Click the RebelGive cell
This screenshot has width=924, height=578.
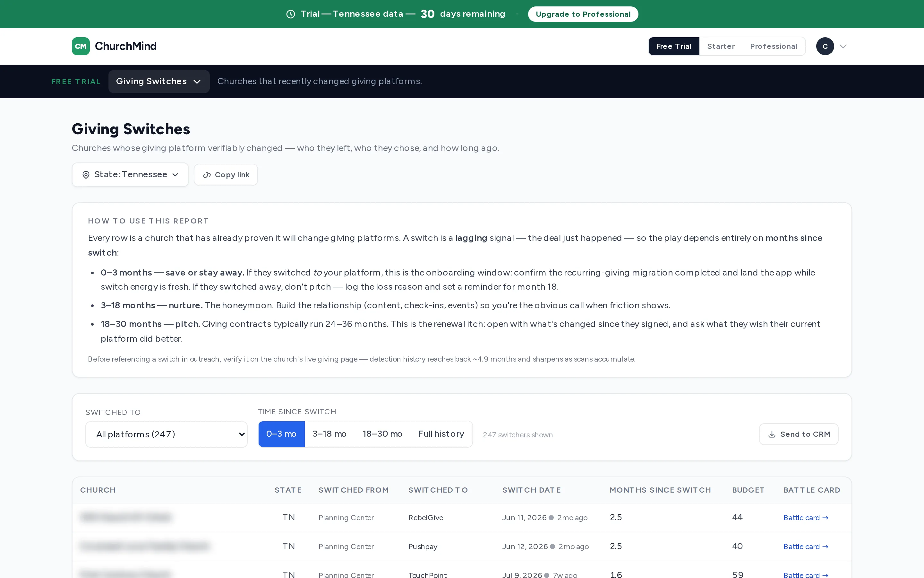click(426, 518)
